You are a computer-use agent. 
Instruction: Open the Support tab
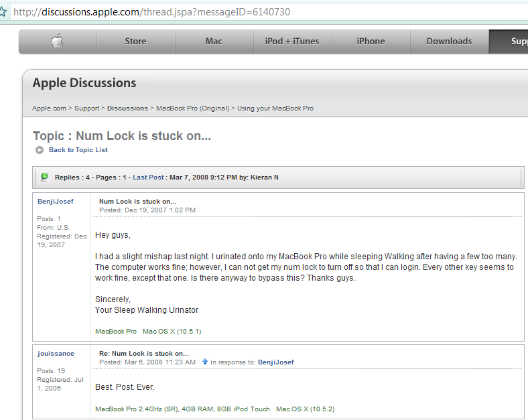tap(509, 42)
